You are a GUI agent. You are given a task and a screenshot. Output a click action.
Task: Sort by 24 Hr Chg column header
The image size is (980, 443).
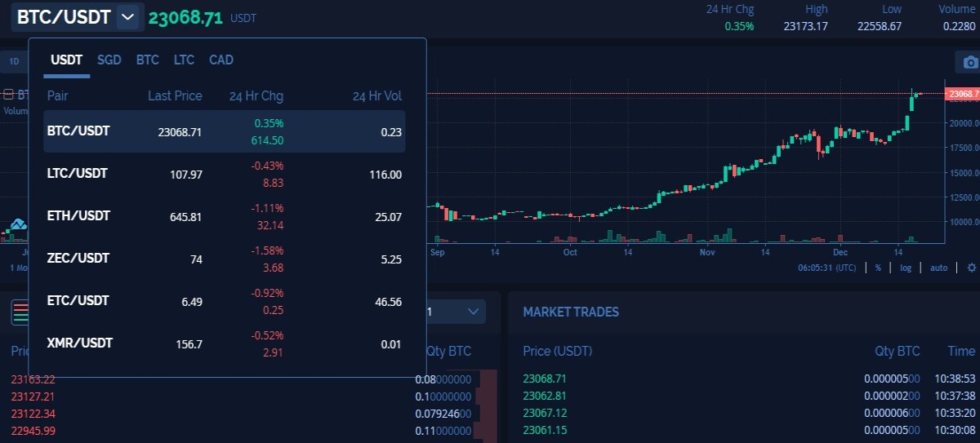coord(256,96)
